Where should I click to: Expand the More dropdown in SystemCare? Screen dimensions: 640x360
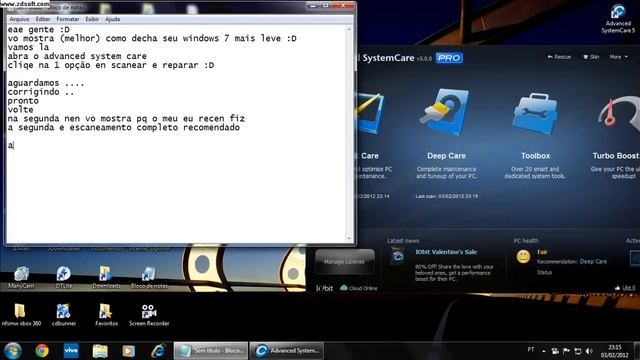click(619, 57)
